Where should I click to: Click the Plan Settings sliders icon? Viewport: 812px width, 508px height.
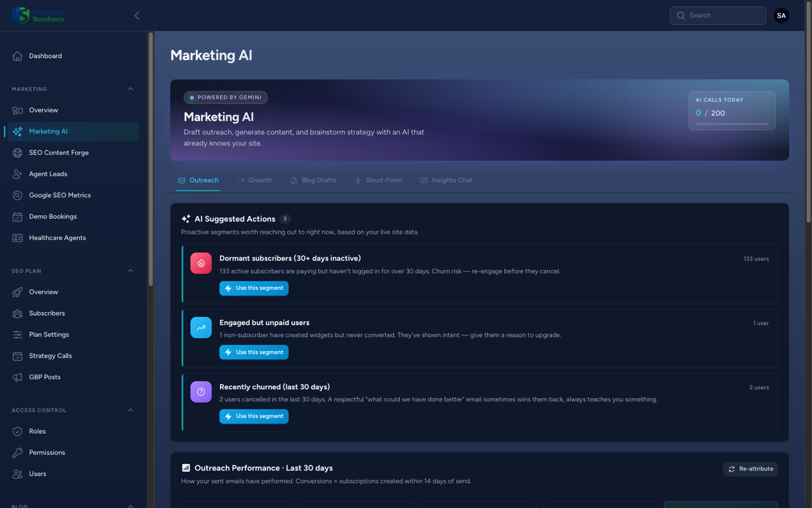[x=17, y=335]
